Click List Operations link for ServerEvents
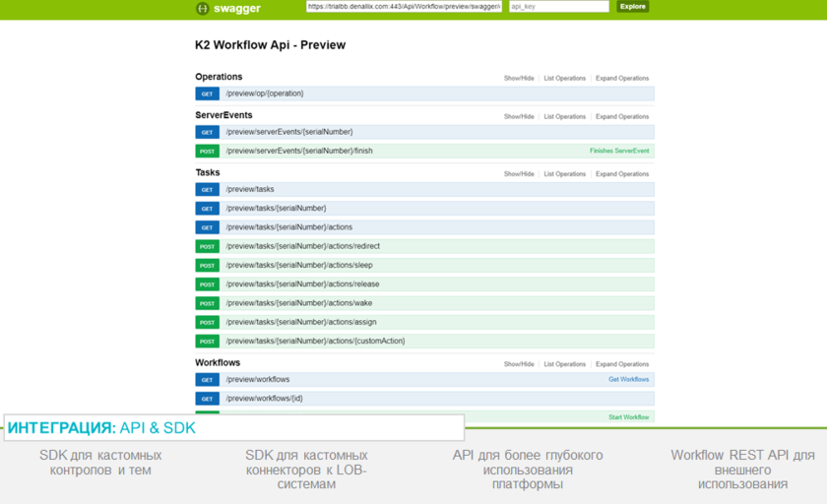 (x=564, y=117)
